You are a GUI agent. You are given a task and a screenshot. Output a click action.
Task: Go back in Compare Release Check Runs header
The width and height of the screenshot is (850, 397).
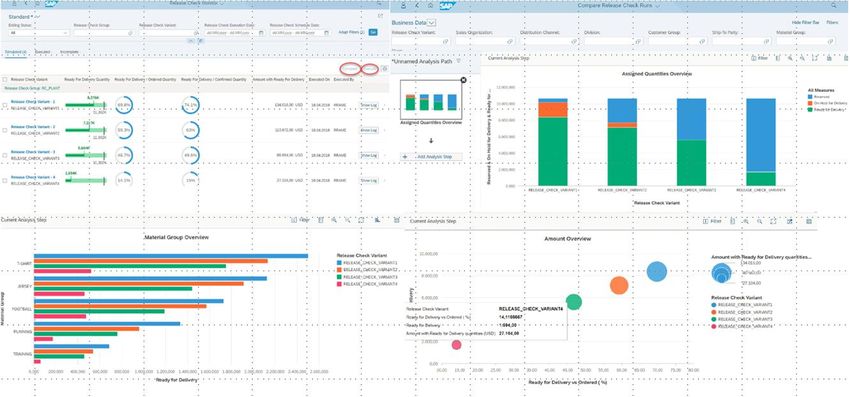(x=417, y=5)
